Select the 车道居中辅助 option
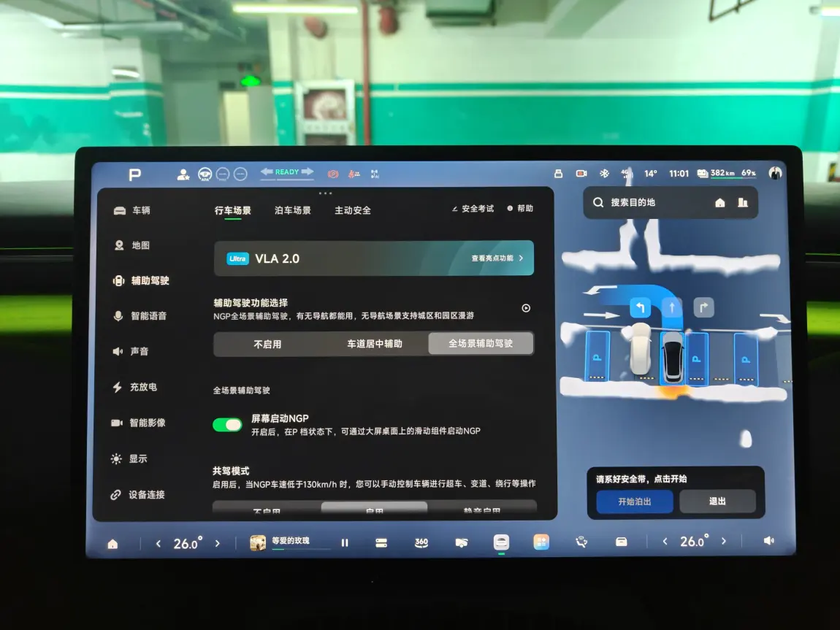 tap(374, 344)
